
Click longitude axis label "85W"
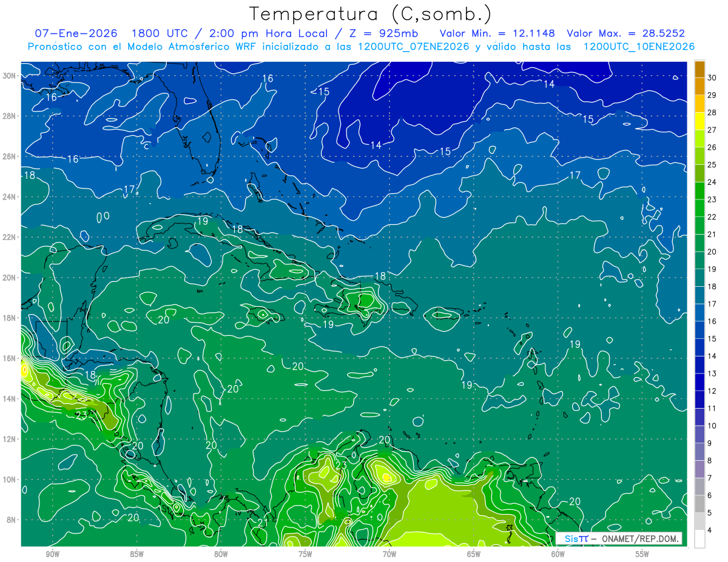click(136, 554)
